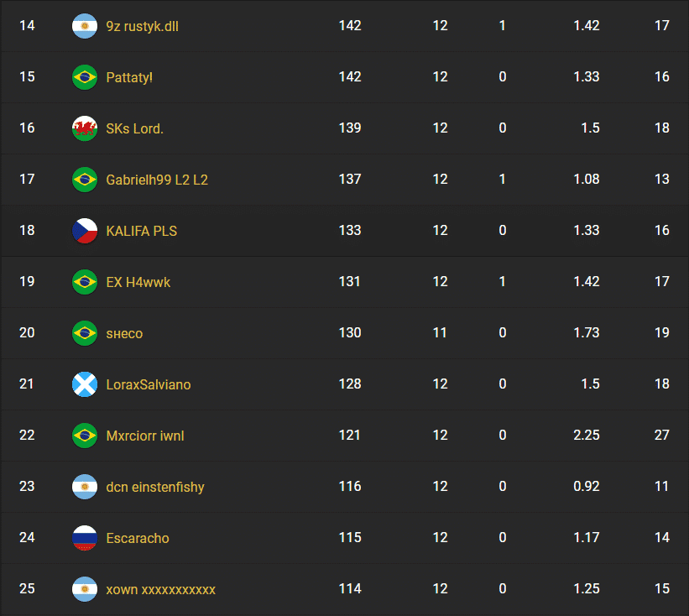Click the Brazil flag beside Gabrielh99 L2 L2
689x616 pixels.
coord(84,180)
